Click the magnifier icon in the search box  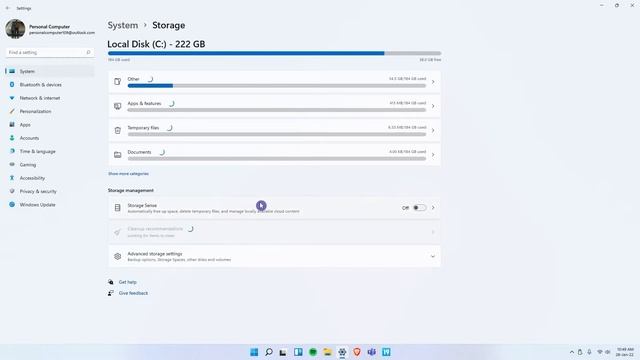(88, 52)
